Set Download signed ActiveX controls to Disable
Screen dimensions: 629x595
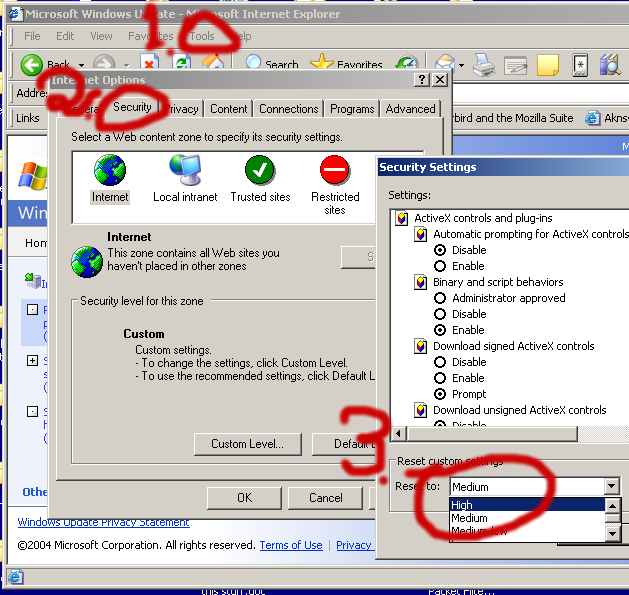click(x=440, y=362)
